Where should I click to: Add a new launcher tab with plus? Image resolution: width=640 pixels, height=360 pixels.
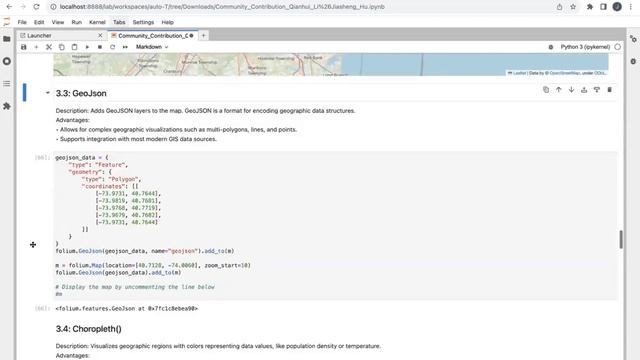tap(203, 36)
